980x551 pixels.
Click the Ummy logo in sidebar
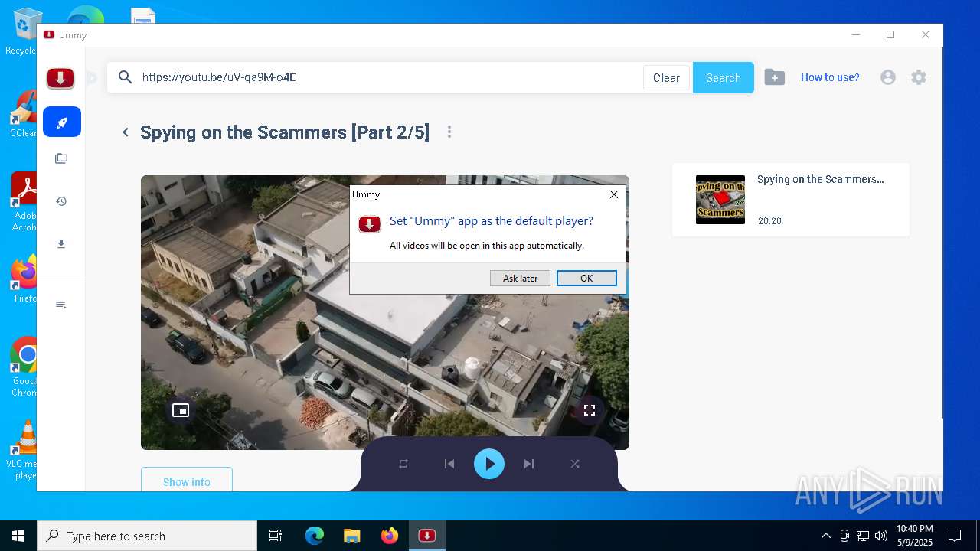coord(60,78)
